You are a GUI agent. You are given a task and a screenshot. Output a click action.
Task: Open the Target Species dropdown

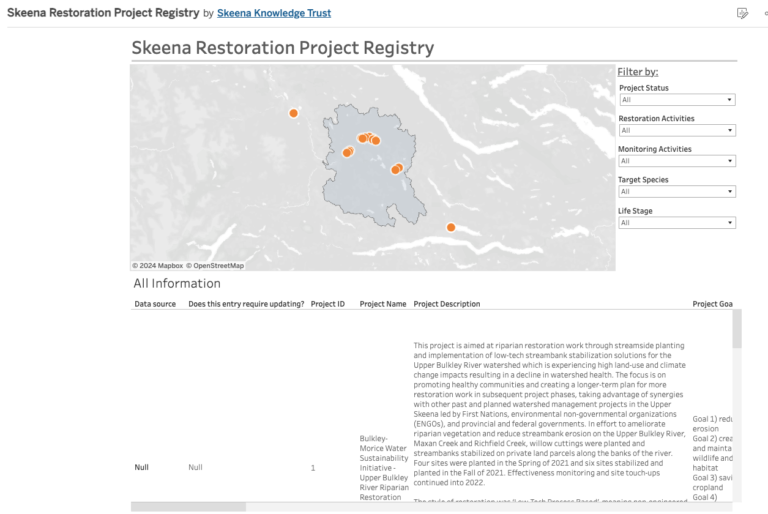coord(677,192)
